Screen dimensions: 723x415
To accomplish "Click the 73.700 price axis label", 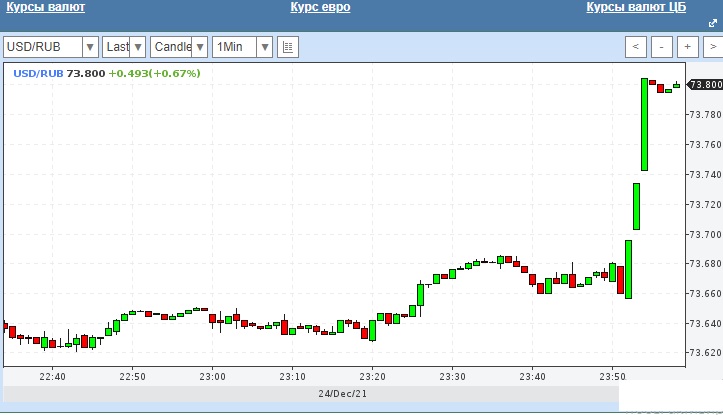I will point(705,234).
